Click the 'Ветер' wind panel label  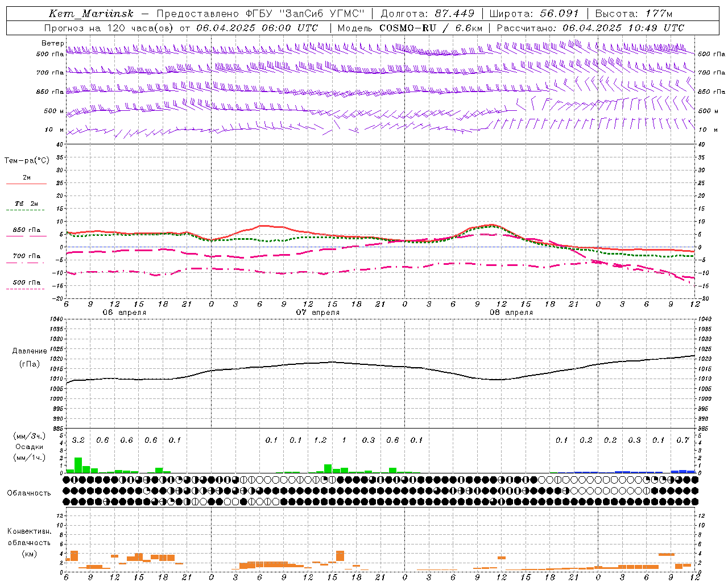pos(52,43)
